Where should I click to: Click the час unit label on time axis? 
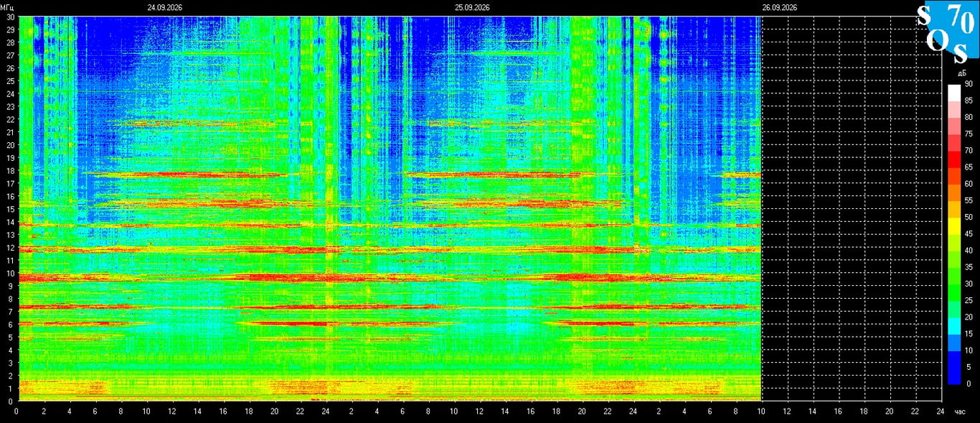click(x=961, y=412)
